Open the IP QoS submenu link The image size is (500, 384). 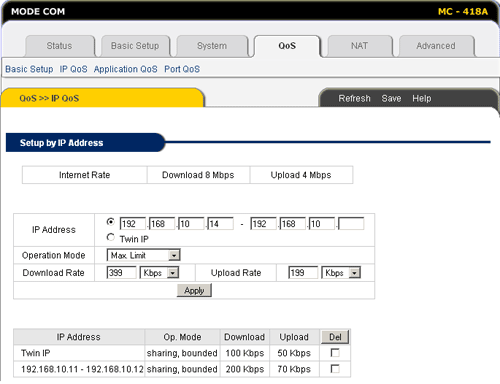click(x=73, y=69)
